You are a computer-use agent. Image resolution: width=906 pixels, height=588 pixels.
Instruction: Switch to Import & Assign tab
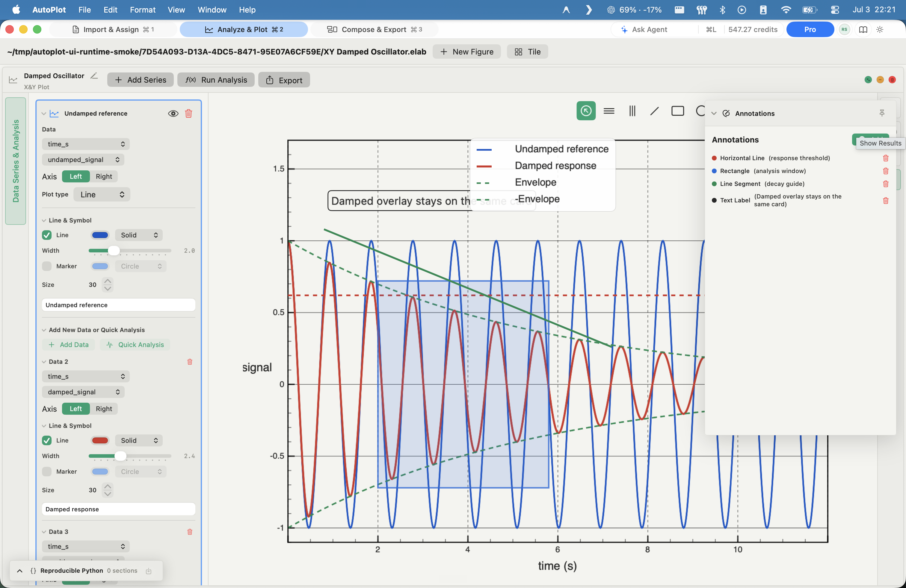pos(113,29)
